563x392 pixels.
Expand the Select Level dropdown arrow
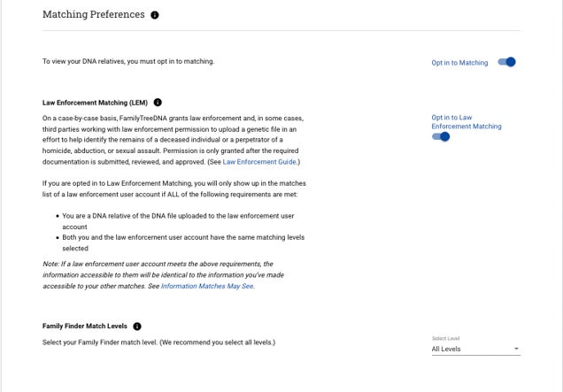[x=516, y=349]
